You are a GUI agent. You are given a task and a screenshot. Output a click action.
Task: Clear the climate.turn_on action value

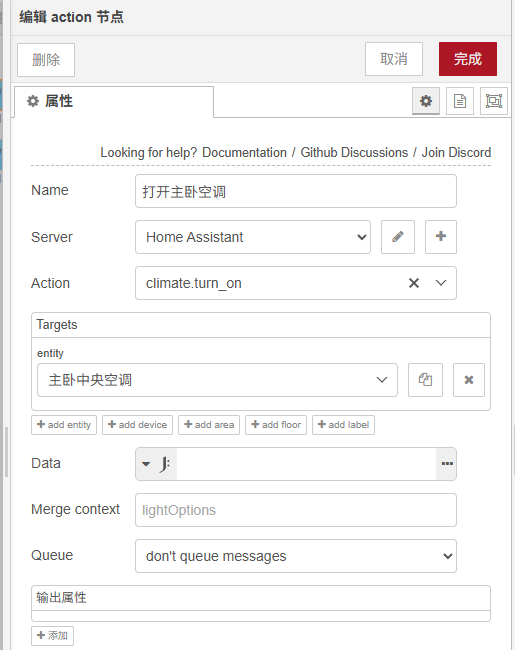(x=414, y=283)
